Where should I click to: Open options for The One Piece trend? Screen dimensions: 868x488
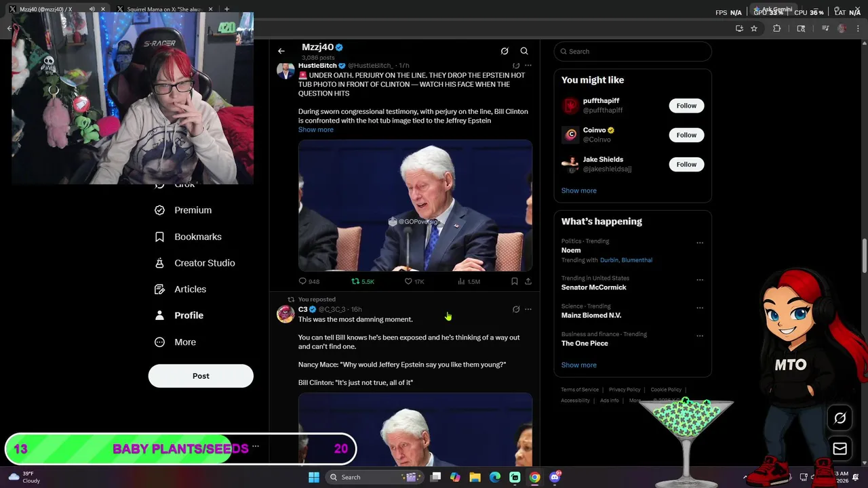[x=700, y=335]
